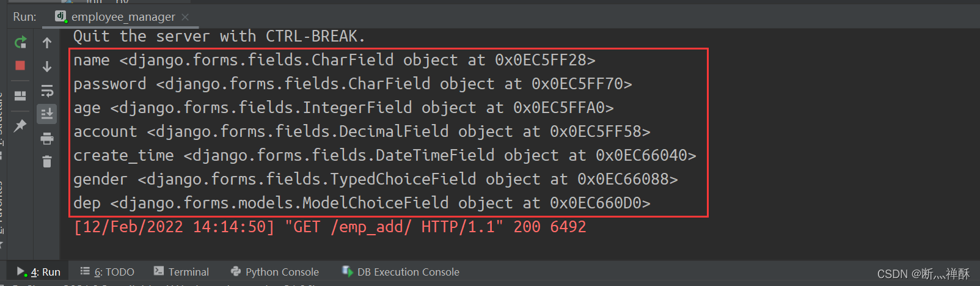The image size is (980, 286).
Task: Go down the stack trace with down arrow
Action: pyautogui.click(x=47, y=67)
